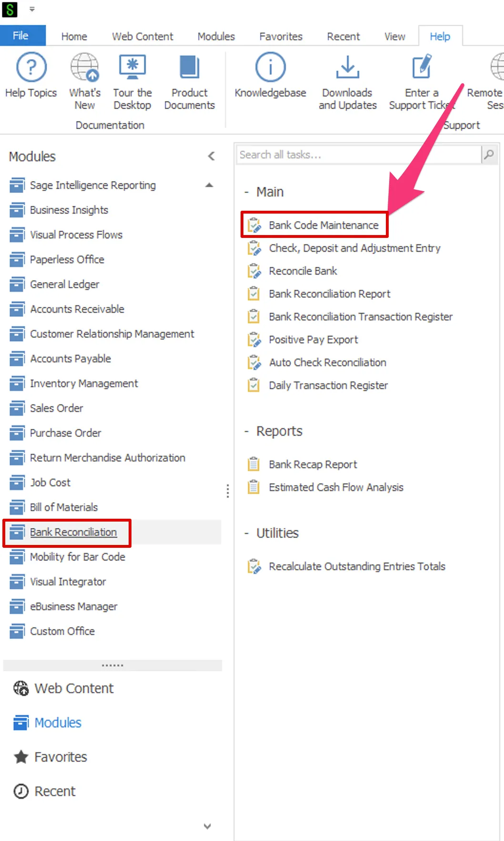Collapse the Utilities task group
504x841 pixels.
click(246, 533)
